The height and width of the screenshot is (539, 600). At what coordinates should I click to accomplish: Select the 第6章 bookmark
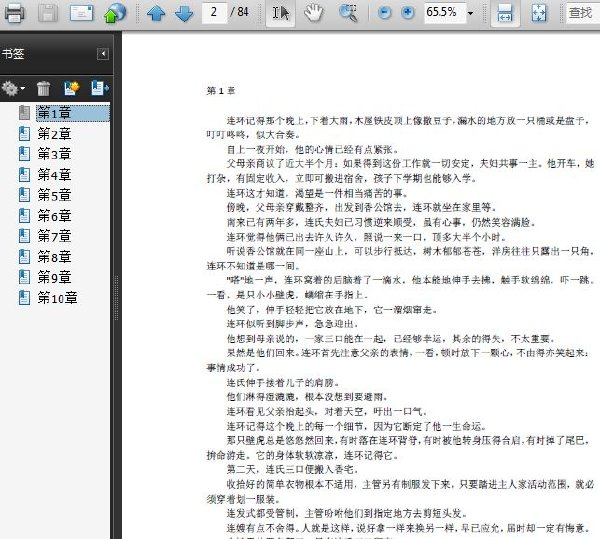(x=54, y=215)
